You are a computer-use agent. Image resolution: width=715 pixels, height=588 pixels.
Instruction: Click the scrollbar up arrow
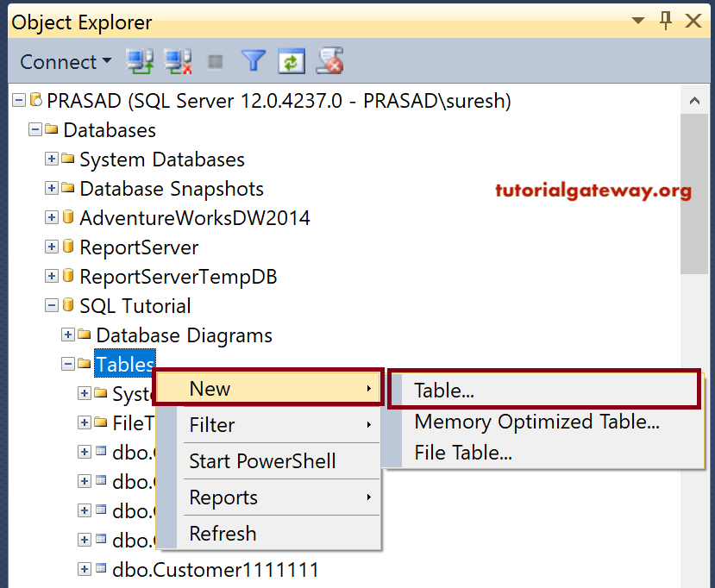(x=694, y=100)
